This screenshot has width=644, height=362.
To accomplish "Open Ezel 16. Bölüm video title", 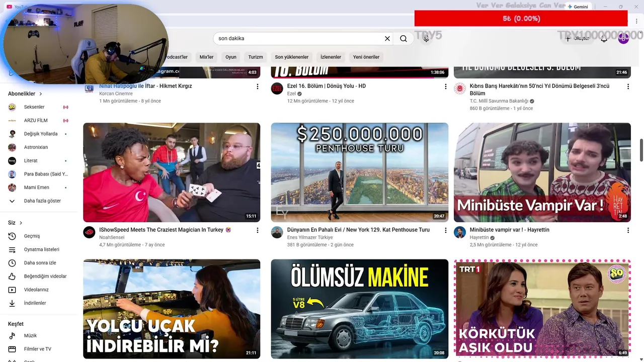I will coord(327,86).
